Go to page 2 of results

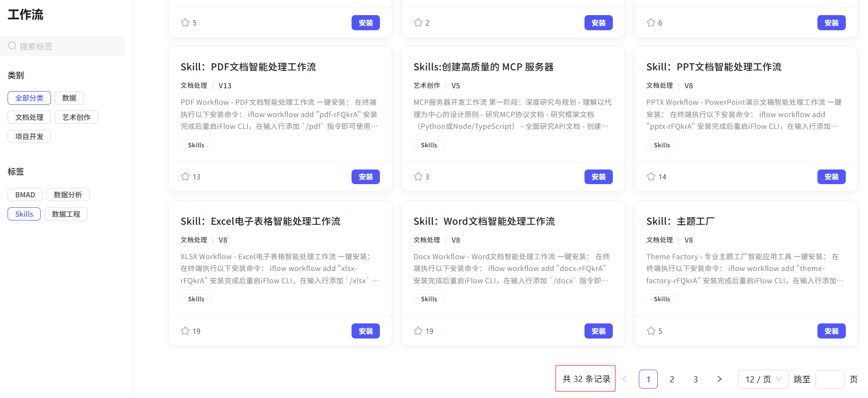(x=672, y=379)
